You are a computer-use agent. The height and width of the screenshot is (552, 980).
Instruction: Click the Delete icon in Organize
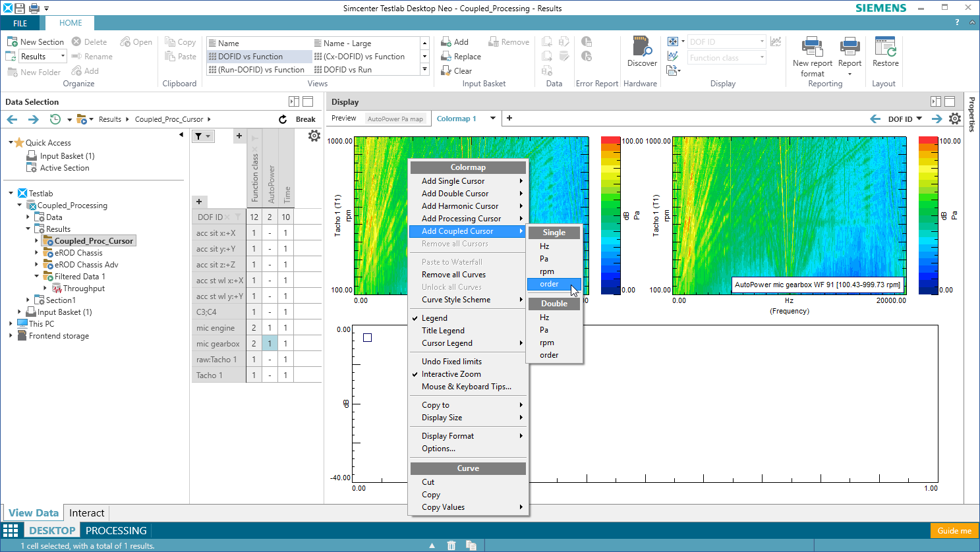pyautogui.click(x=76, y=41)
